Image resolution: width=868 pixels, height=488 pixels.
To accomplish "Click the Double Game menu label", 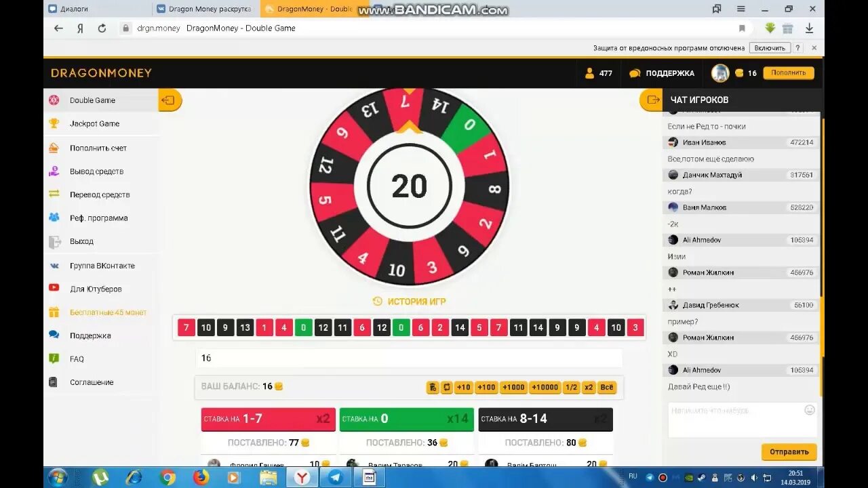I will 92,100.
